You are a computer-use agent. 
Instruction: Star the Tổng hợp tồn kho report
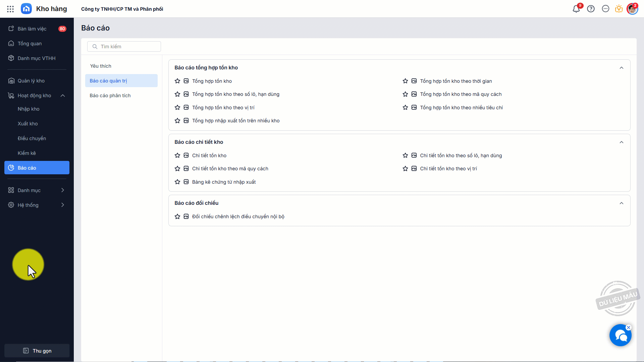[x=177, y=81]
